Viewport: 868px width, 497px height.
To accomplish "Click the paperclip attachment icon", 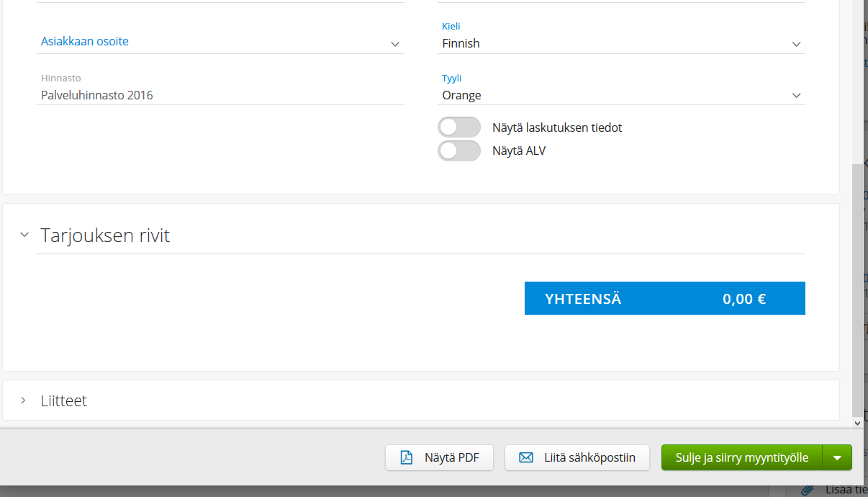I will [808, 489].
